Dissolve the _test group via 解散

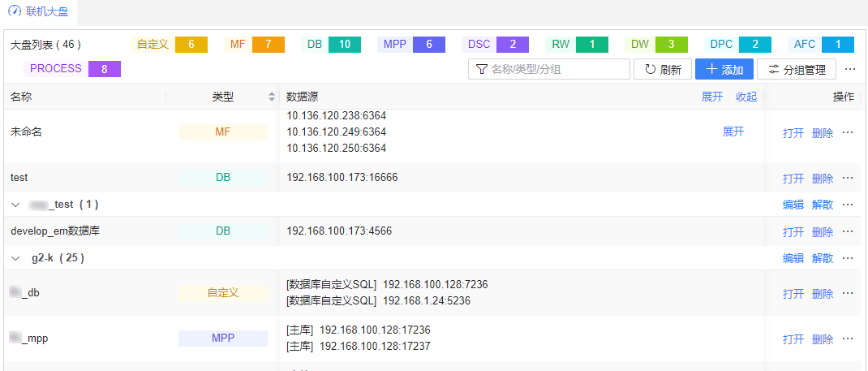coord(822,205)
